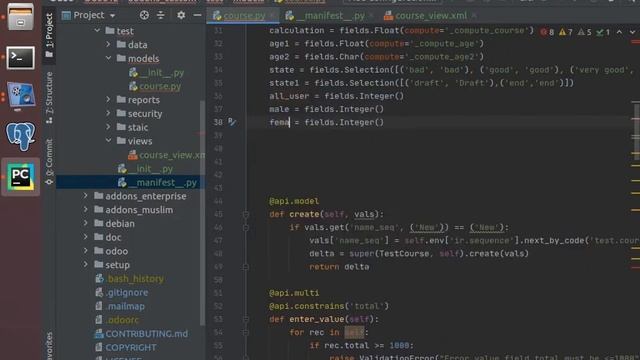Switch to the __manifest__.py editor tab
640x360 pixels.
coord(330,16)
